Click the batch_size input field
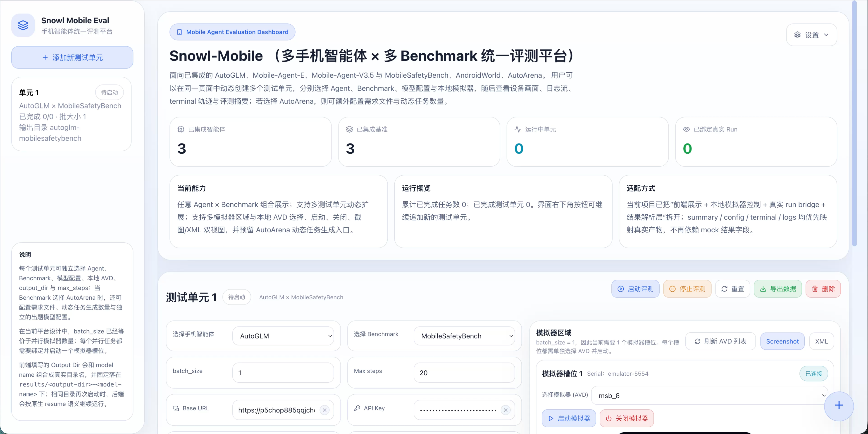868x434 pixels. [x=283, y=373]
